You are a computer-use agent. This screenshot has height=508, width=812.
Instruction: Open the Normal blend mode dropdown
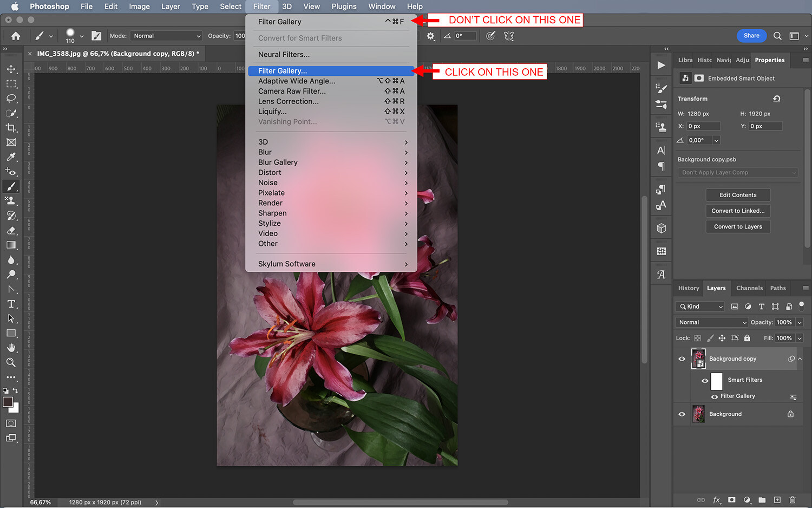[x=711, y=322]
